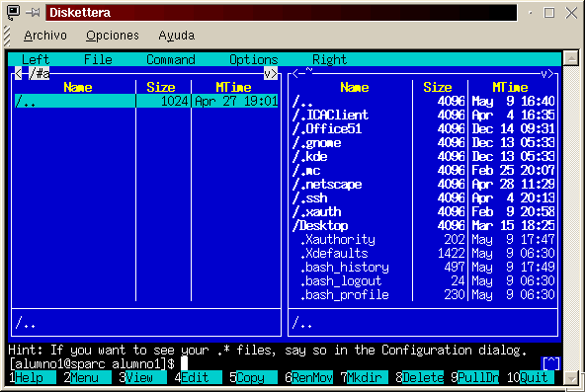Select the .bash_profile file
585x392 pixels.
[x=423, y=295]
